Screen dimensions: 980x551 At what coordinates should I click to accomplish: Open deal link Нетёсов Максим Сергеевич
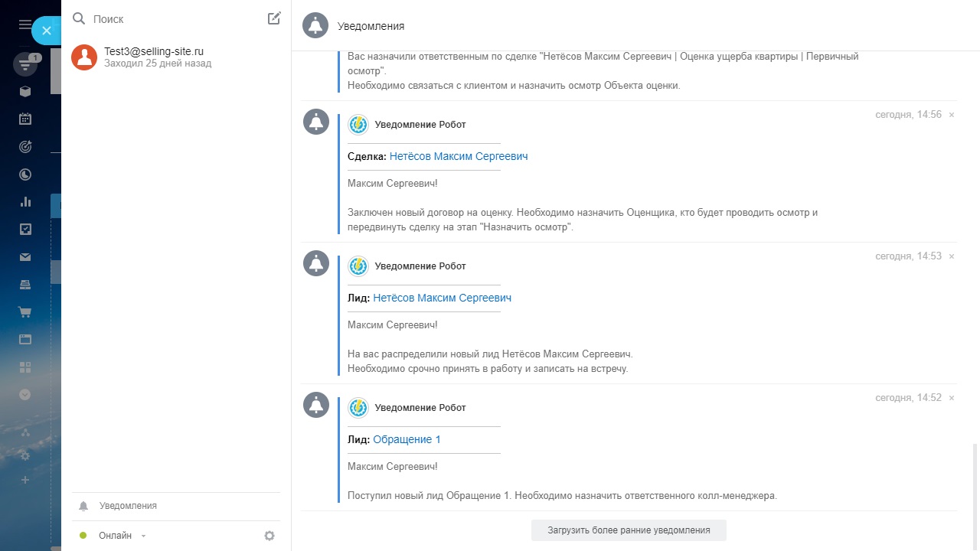point(458,156)
